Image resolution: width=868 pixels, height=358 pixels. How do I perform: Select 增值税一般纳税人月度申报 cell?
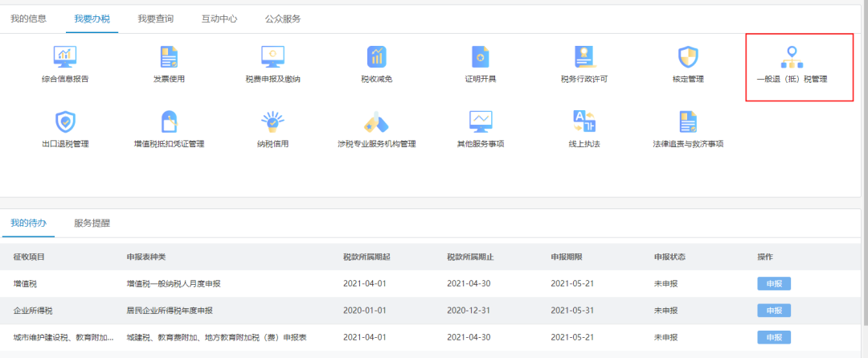(x=174, y=284)
